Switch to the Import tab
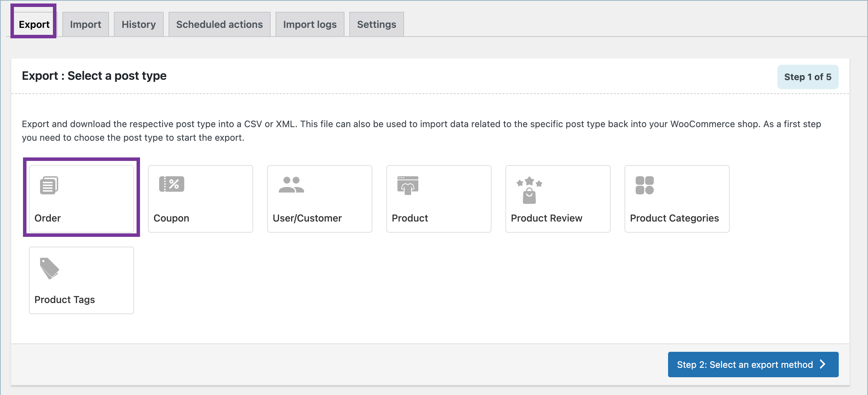868x395 pixels. coord(85,24)
